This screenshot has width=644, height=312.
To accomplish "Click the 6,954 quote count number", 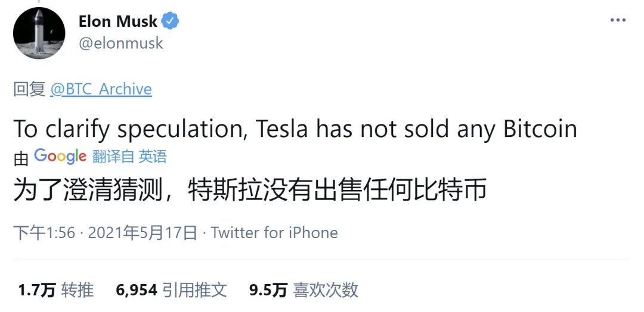I will (137, 290).
